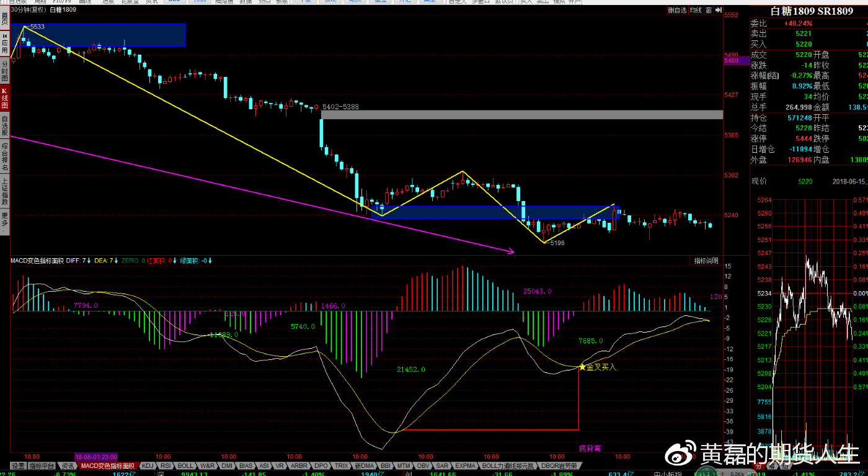Switch to the VR indicator tab

click(x=280, y=465)
